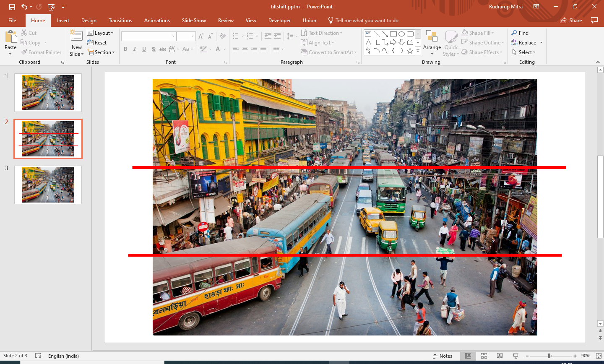604x364 pixels.
Task: Switch to the Design tab
Action: [89, 20]
